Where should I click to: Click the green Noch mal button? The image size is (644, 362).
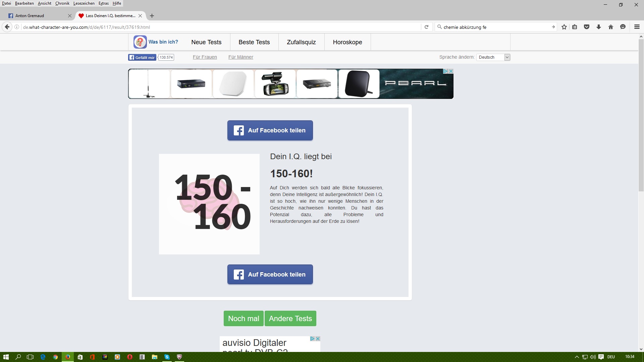click(244, 318)
